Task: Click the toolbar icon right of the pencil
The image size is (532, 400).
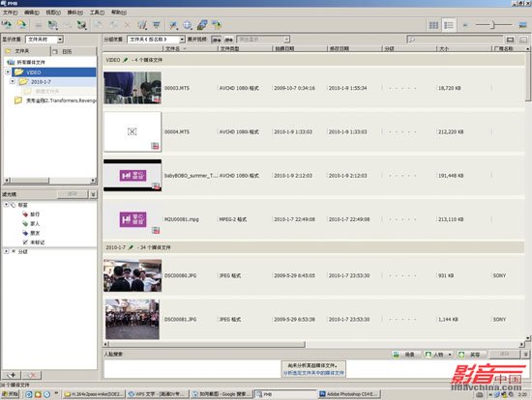Action: coord(156,25)
